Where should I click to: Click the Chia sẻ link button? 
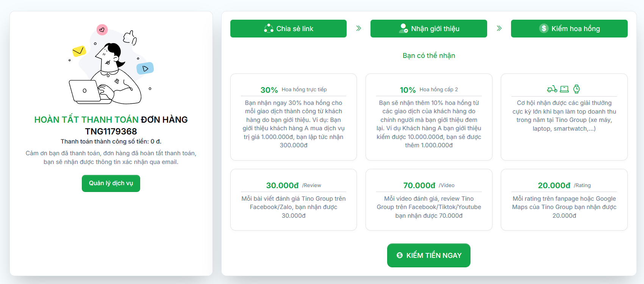[288, 28]
